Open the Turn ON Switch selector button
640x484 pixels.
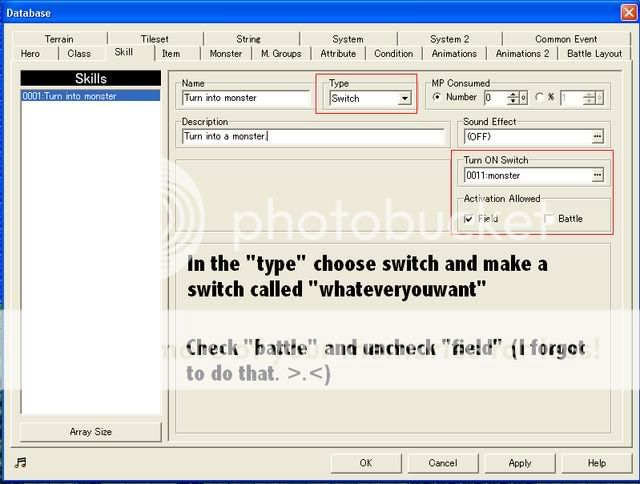coord(597,175)
